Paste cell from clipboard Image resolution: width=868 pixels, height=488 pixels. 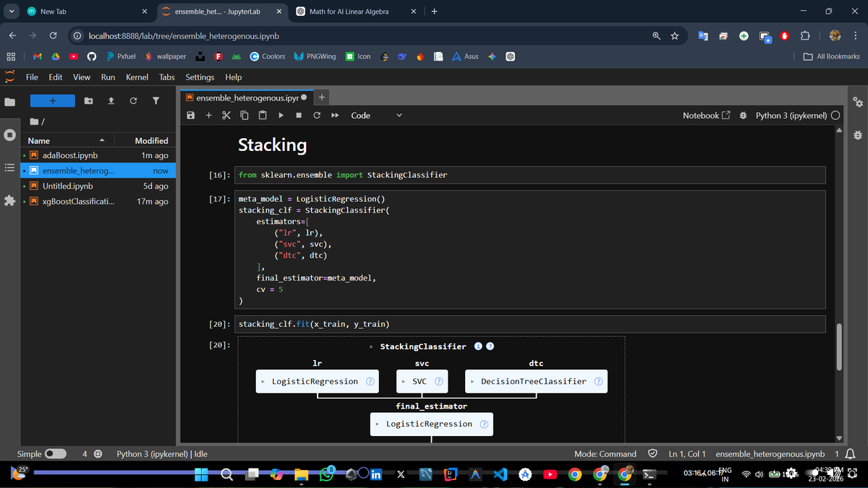(262, 116)
